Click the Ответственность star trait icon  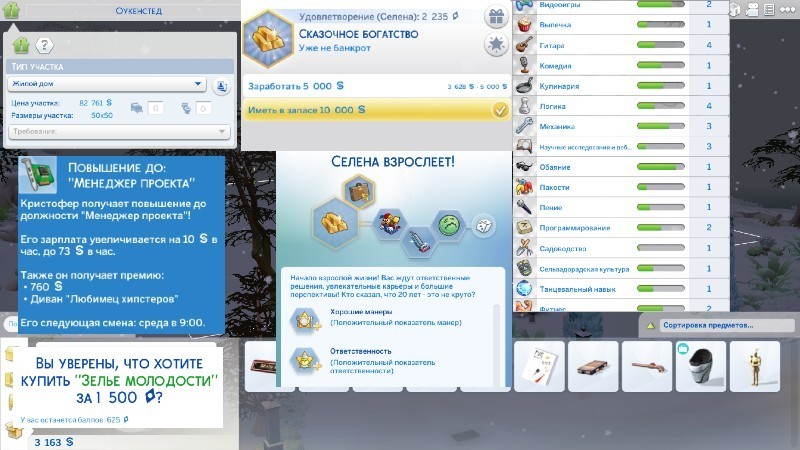(x=305, y=360)
